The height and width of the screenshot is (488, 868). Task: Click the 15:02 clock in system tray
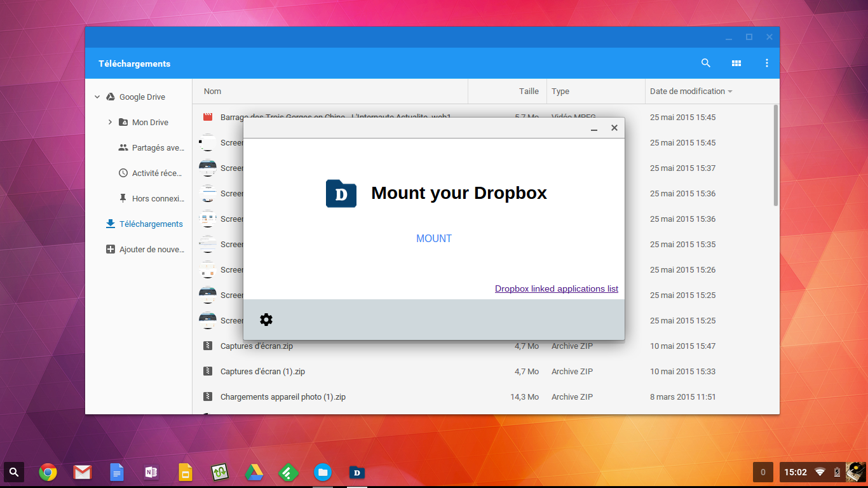pos(796,472)
